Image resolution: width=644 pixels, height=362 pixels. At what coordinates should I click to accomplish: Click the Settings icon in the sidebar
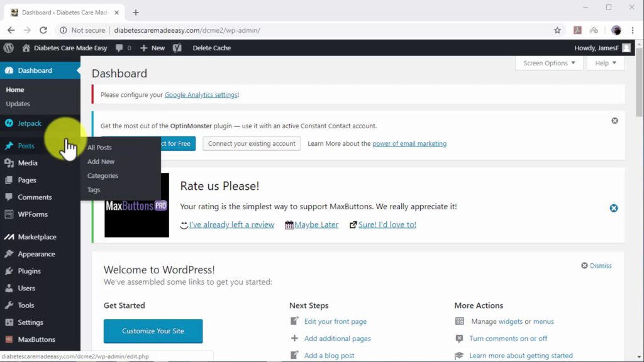pyautogui.click(x=9, y=322)
